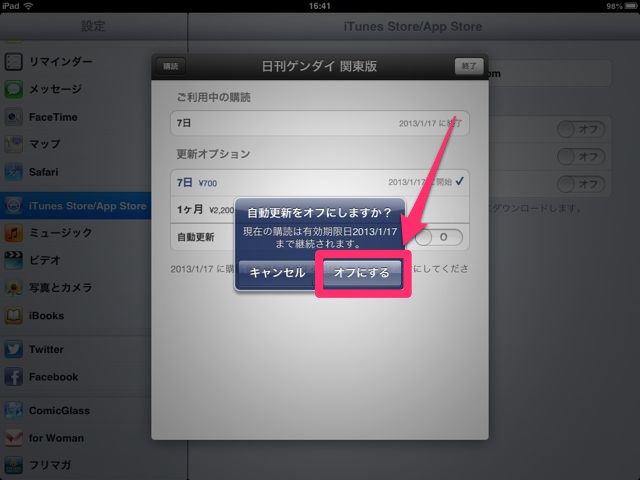Tap the Safari icon in sidebar

[13, 172]
